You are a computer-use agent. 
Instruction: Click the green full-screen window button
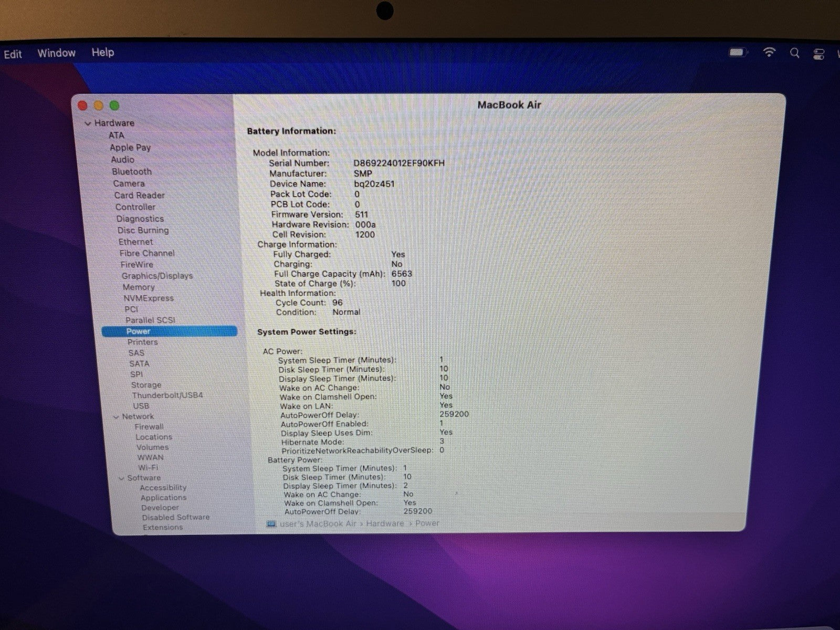click(114, 106)
